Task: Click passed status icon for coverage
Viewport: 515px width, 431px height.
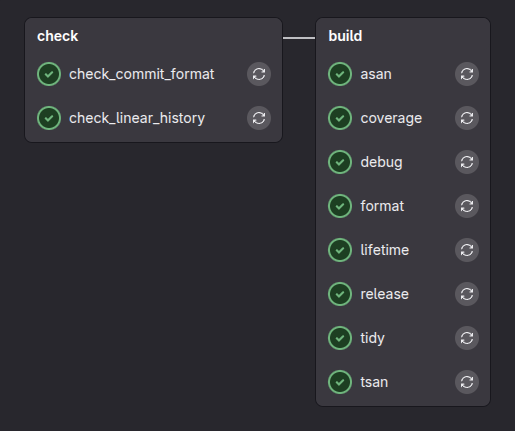Action: tap(340, 118)
